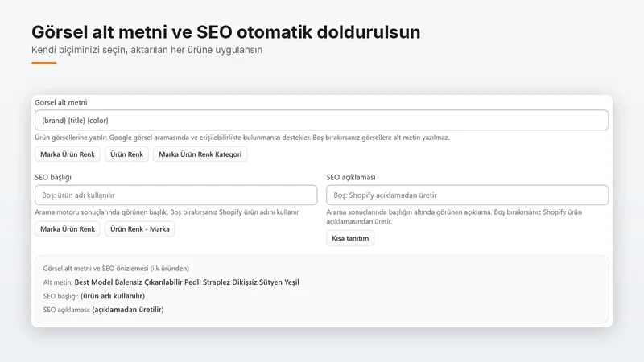Click the help text 'Ürün görsellerine yazılır...'
The image size is (644, 362).
(x=242, y=138)
